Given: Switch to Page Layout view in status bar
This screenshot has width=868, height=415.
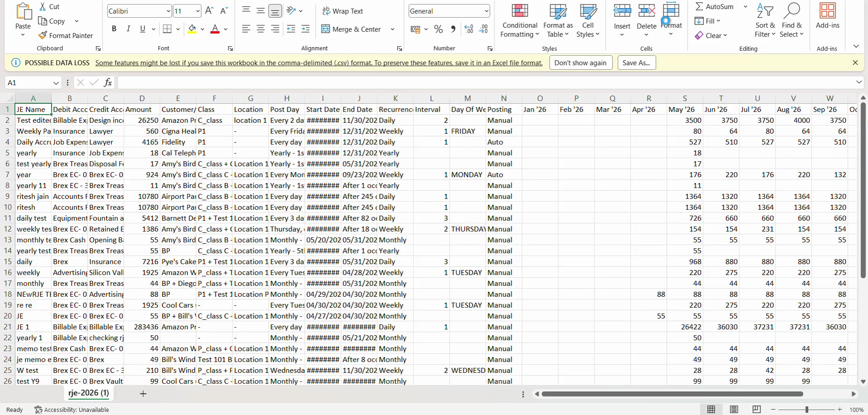Looking at the screenshot, I should (734, 410).
